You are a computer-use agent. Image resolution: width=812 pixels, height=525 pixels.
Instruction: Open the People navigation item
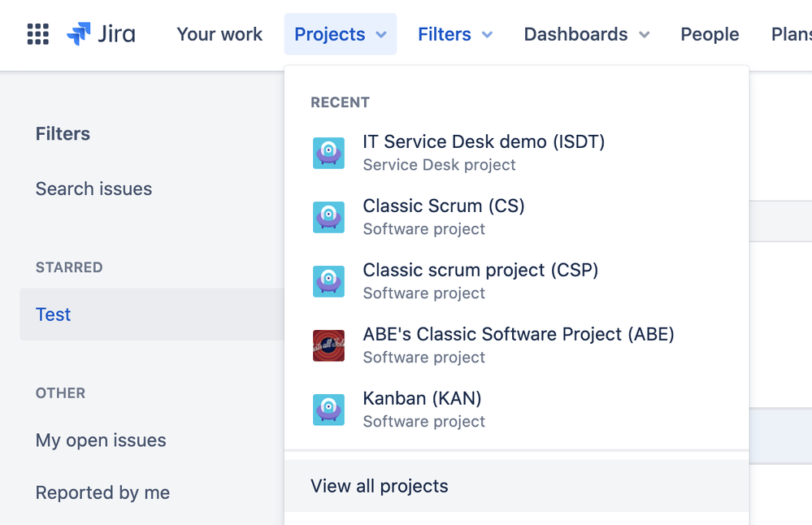(710, 34)
